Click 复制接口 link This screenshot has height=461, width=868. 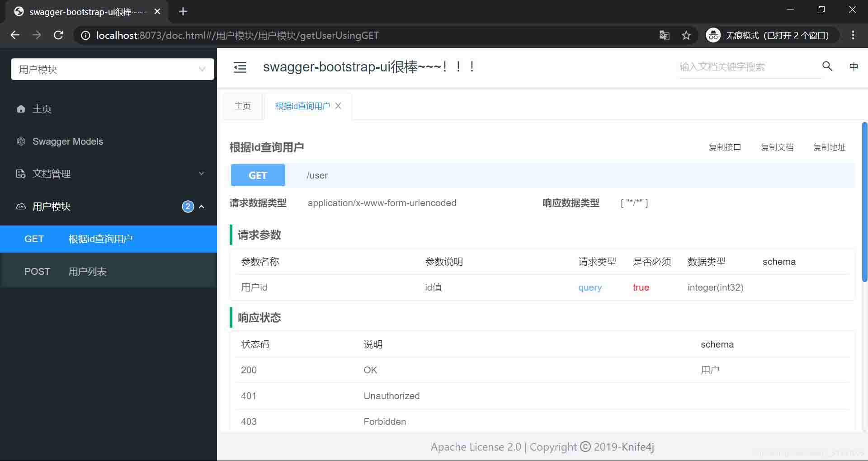(x=725, y=147)
